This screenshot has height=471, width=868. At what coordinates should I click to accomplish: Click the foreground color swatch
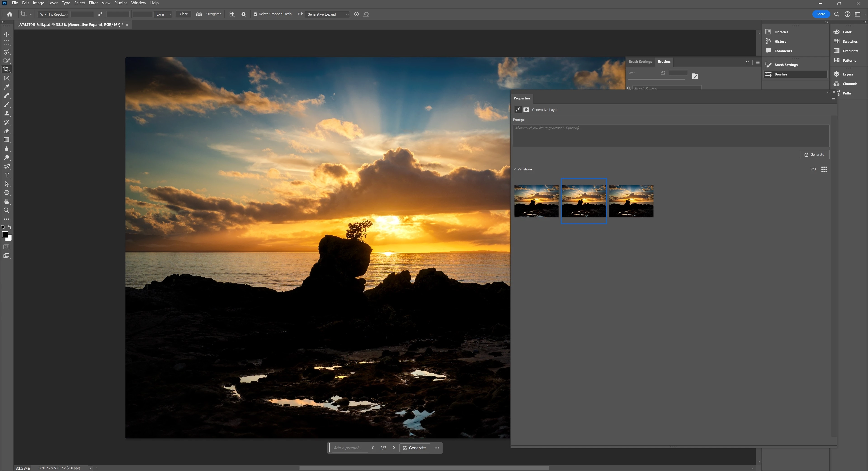click(x=5, y=235)
